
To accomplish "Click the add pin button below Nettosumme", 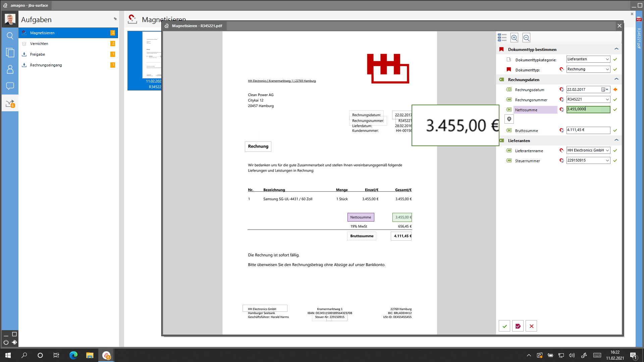I will tap(509, 119).
